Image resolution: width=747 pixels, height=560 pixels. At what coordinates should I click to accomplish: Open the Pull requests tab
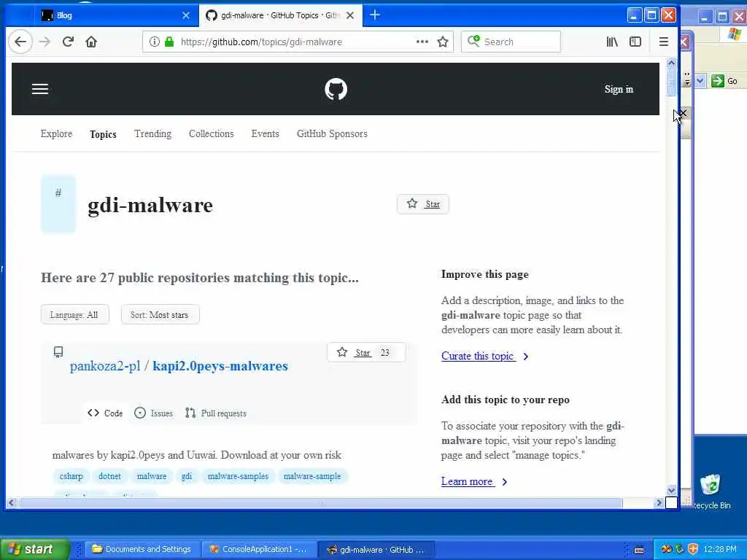[x=216, y=413]
